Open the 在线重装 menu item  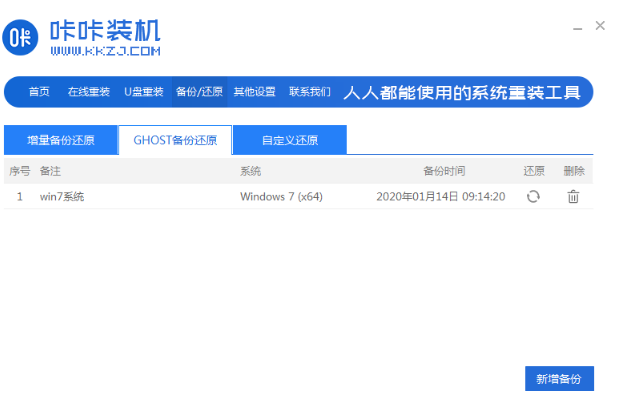coord(89,92)
